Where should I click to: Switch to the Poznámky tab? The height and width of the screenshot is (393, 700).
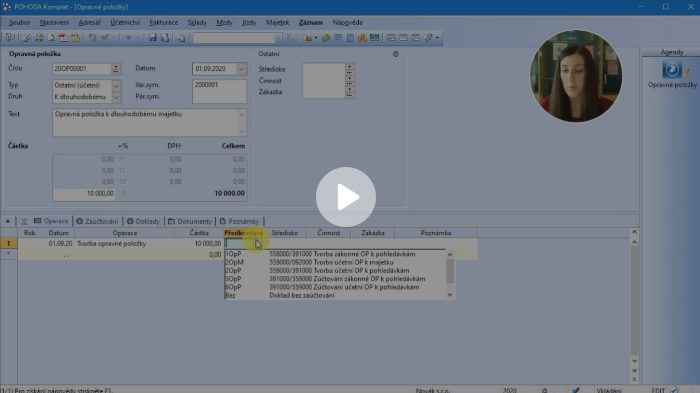click(x=239, y=221)
